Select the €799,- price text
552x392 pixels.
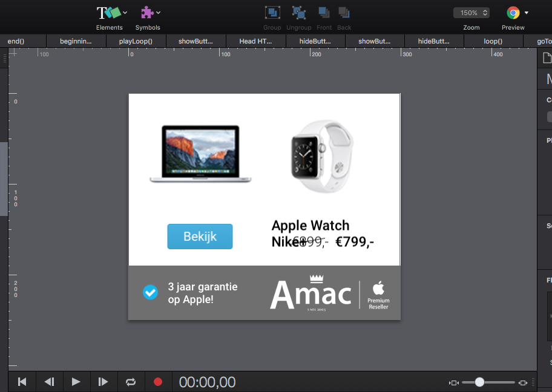[x=355, y=242]
